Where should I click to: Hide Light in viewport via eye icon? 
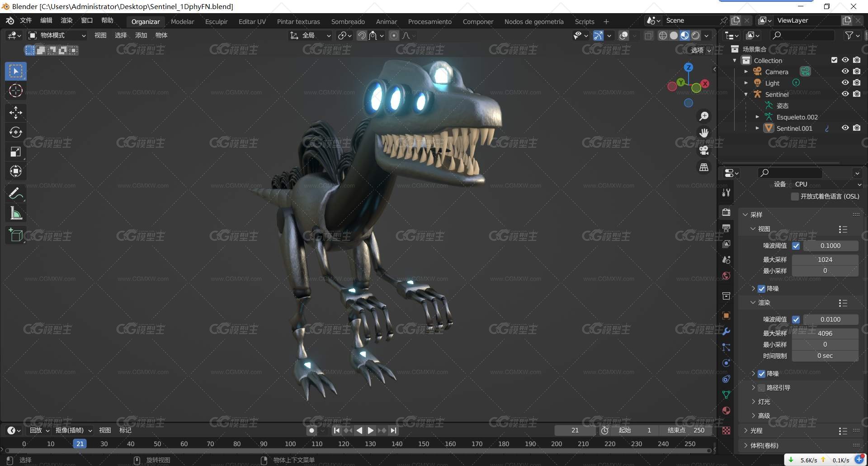pos(845,82)
